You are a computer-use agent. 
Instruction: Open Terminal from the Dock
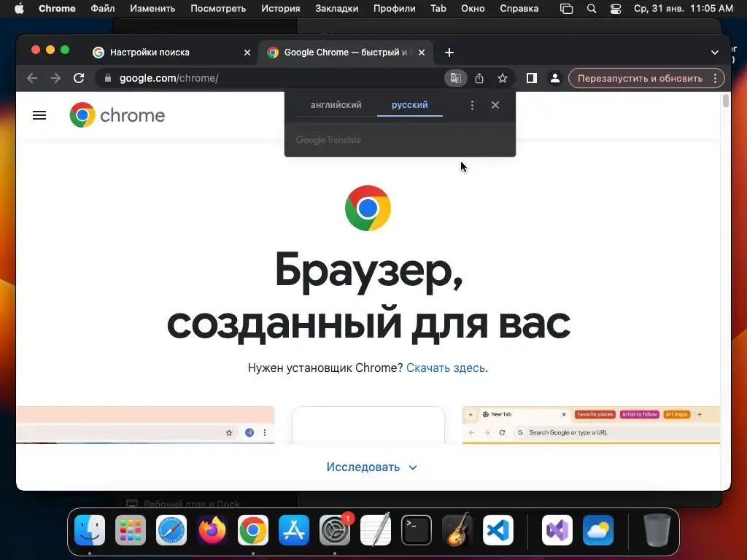(x=417, y=530)
